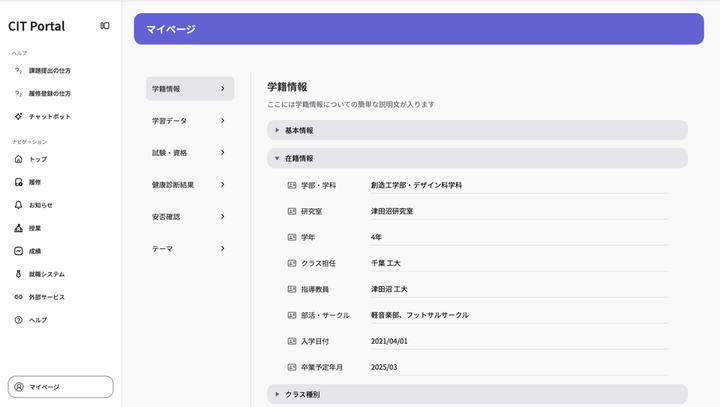Click the 成績 grades icon
720x407 pixels.
(x=18, y=251)
